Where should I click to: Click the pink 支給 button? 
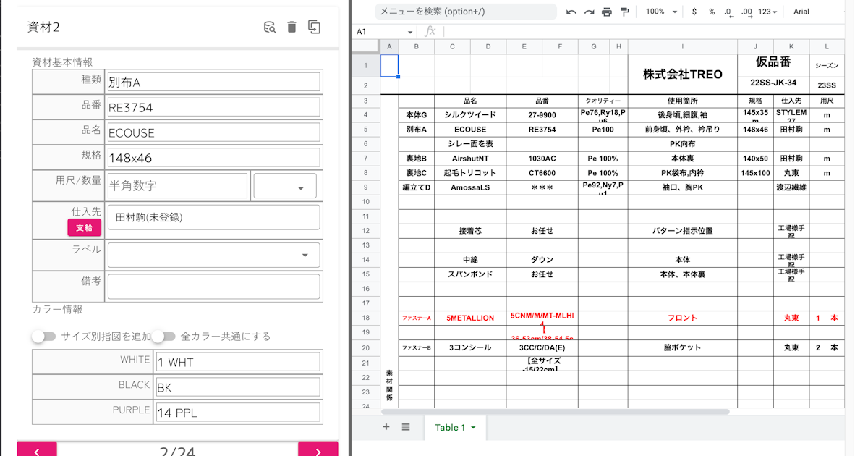(84, 227)
